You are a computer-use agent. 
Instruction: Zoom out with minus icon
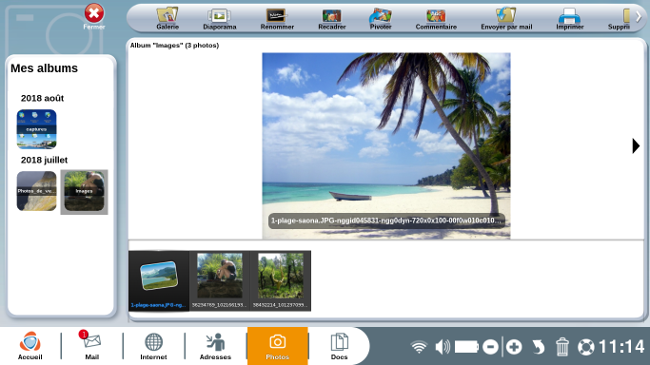point(490,347)
